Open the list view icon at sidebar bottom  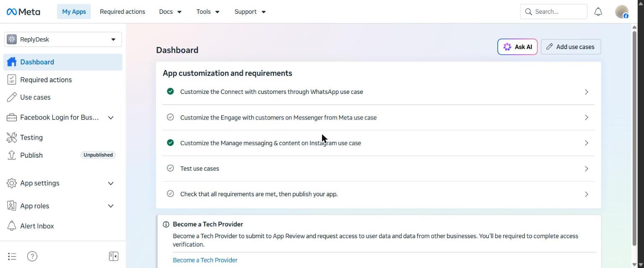coord(12,256)
